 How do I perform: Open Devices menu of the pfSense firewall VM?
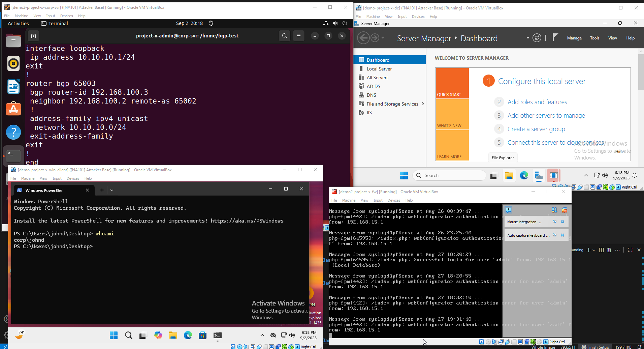pyautogui.click(x=393, y=200)
